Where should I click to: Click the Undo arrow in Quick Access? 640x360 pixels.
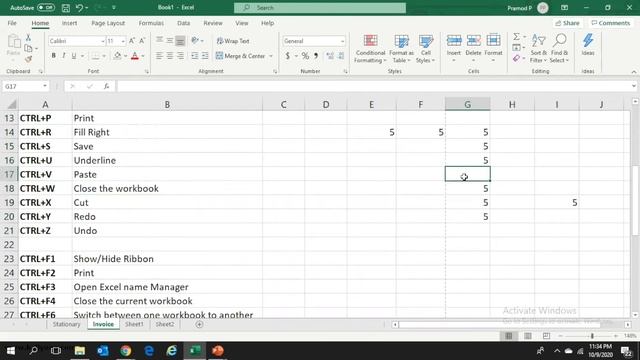tap(80, 8)
